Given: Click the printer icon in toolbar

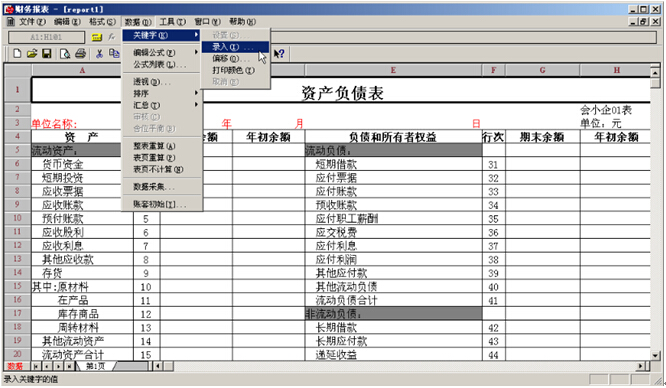Looking at the screenshot, I should (80, 54).
